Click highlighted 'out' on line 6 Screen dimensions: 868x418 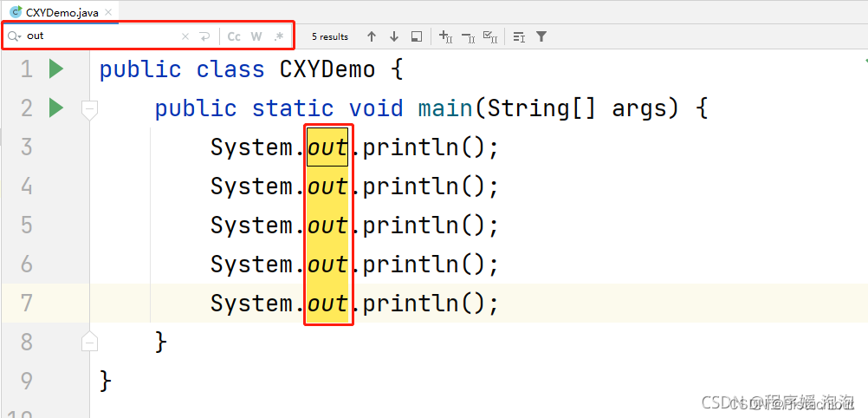327,264
